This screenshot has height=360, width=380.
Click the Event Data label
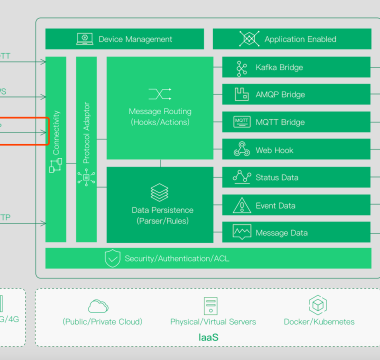[x=275, y=206]
